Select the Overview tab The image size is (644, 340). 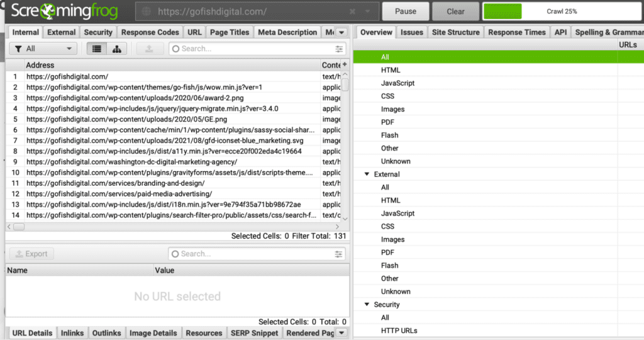[376, 33]
